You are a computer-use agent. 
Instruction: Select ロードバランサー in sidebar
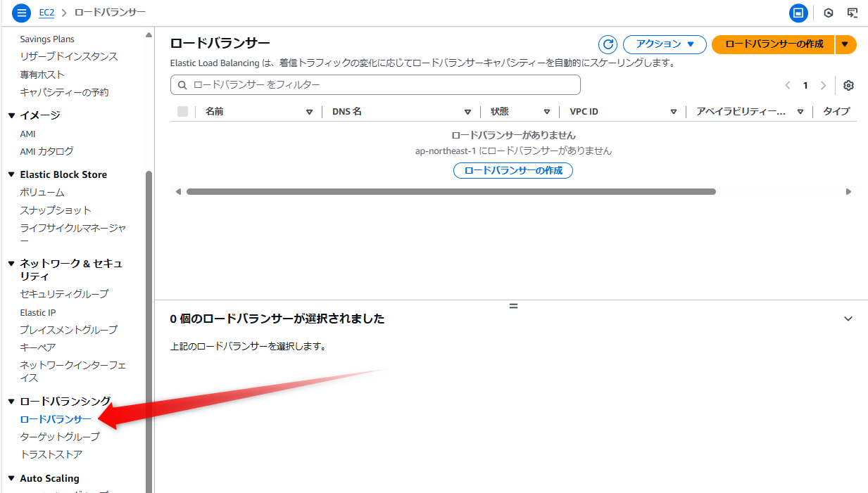(x=56, y=419)
